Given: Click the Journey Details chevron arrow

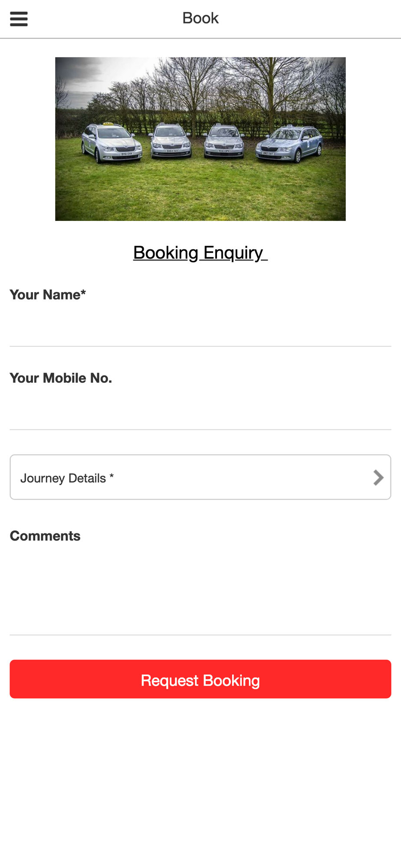Looking at the screenshot, I should point(378,477).
